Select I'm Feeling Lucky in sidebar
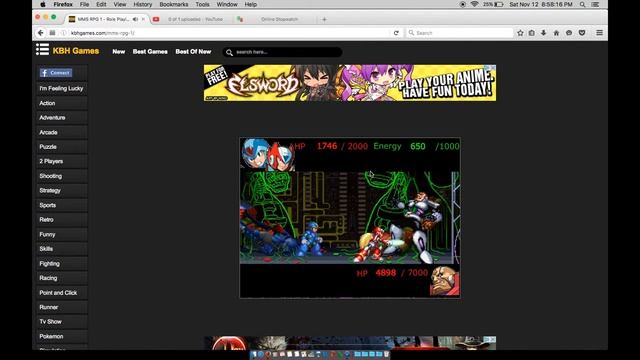 coord(62,88)
